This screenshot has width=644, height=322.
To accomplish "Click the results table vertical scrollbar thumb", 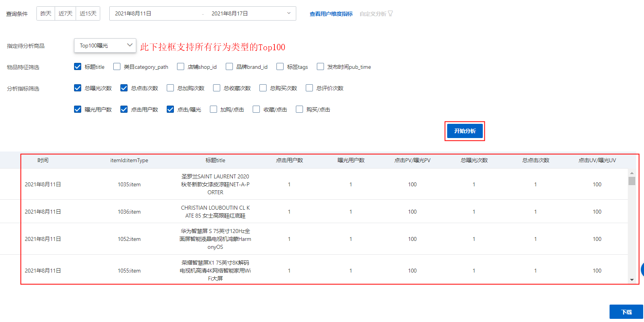I will [632, 181].
